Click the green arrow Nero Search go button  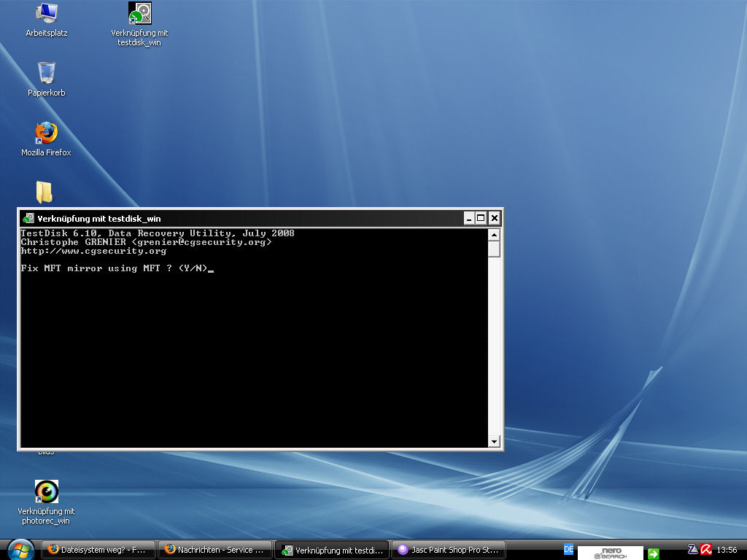tap(654, 554)
